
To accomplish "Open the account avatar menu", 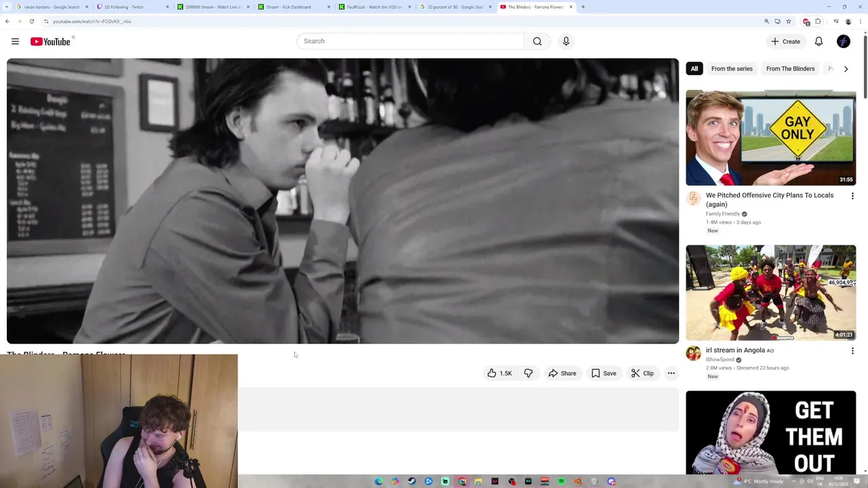I will (x=844, y=41).
